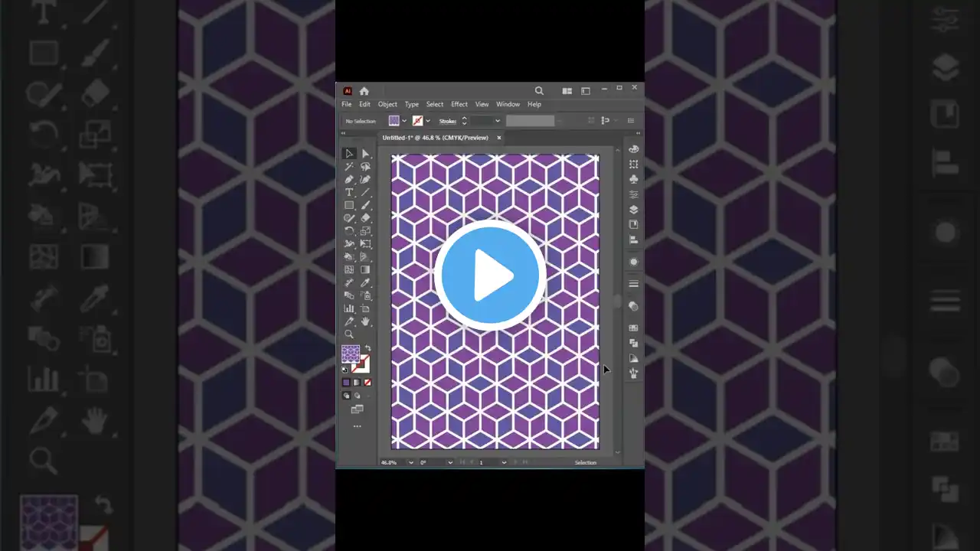Play the video with the blue button

(490, 275)
